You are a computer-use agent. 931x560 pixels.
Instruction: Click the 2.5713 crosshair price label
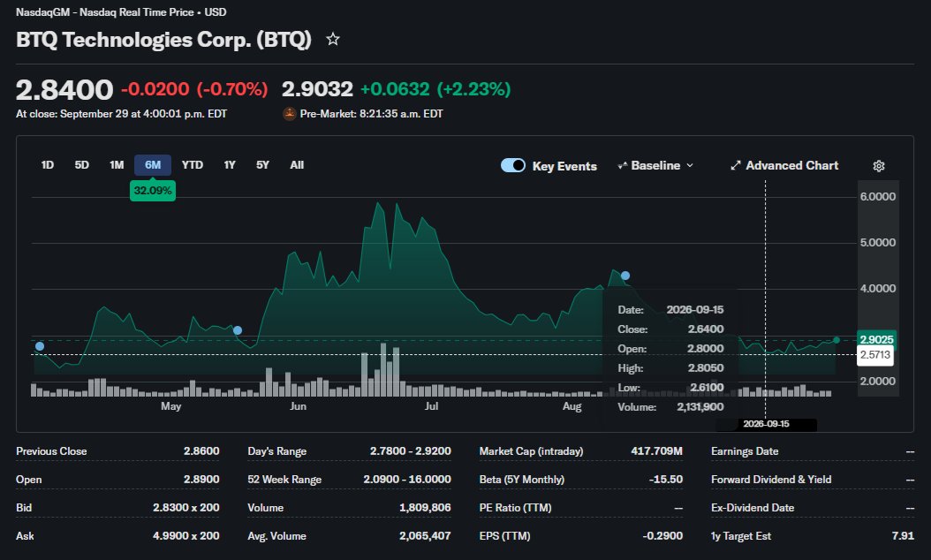[x=875, y=355]
